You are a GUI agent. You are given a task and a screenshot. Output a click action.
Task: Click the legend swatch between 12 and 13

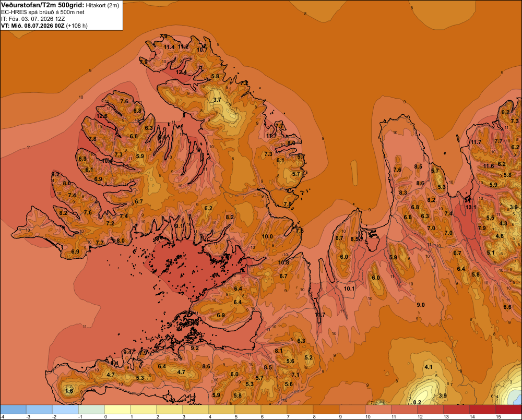click(x=431, y=409)
